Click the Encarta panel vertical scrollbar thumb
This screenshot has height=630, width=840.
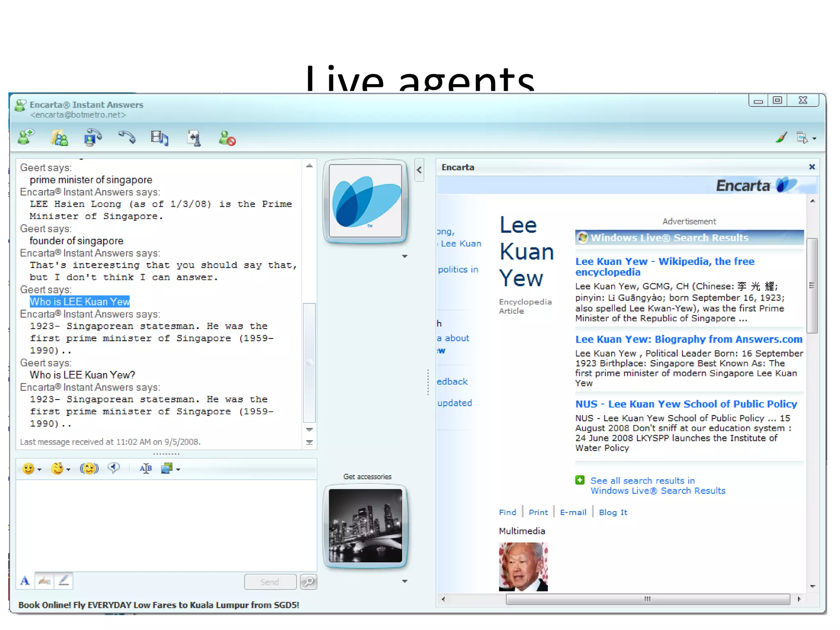click(812, 286)
